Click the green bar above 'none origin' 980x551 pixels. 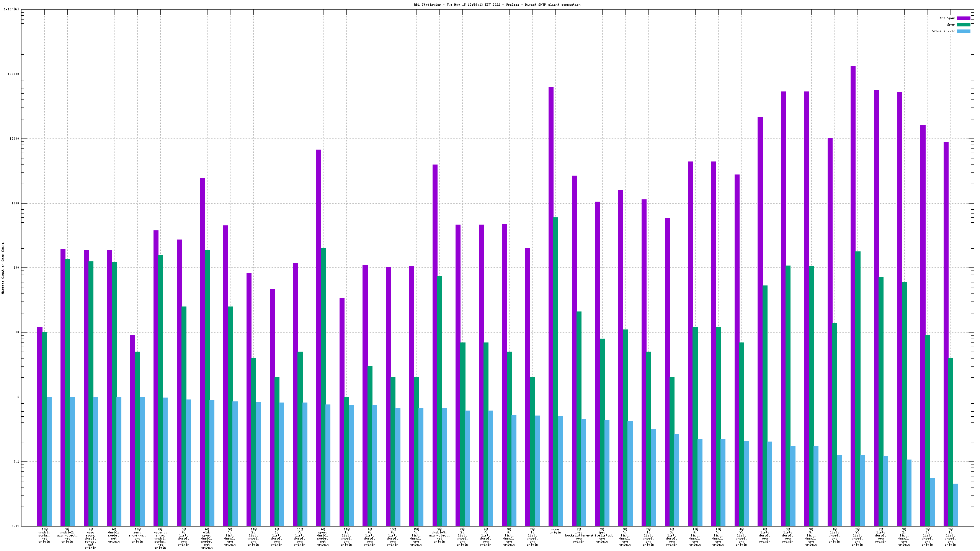tap(555, 371)
